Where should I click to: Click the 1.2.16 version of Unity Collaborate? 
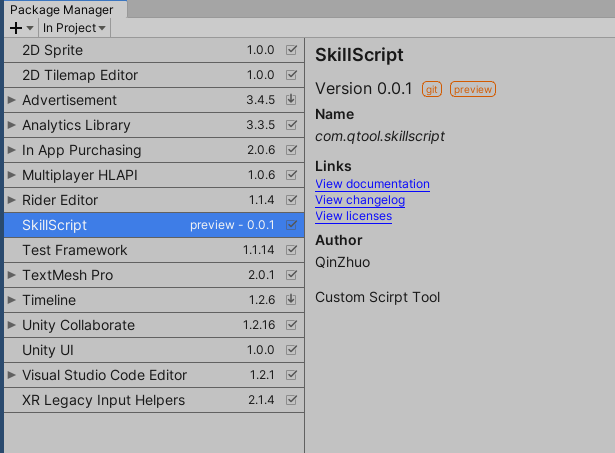(259, 325)
